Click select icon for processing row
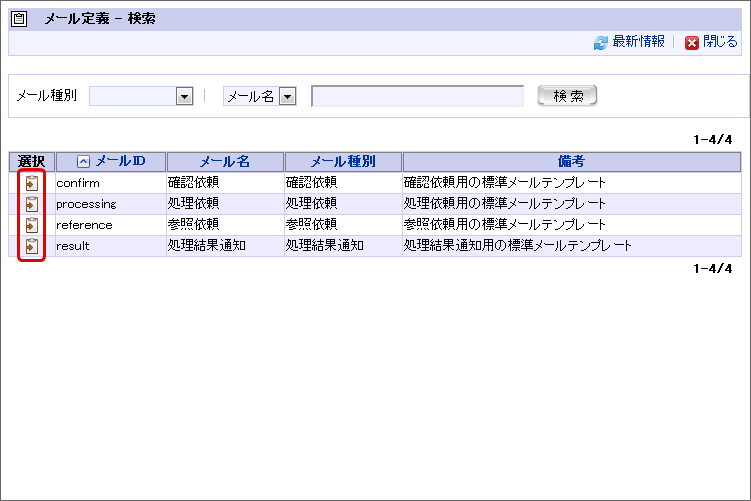 [32, 204]
